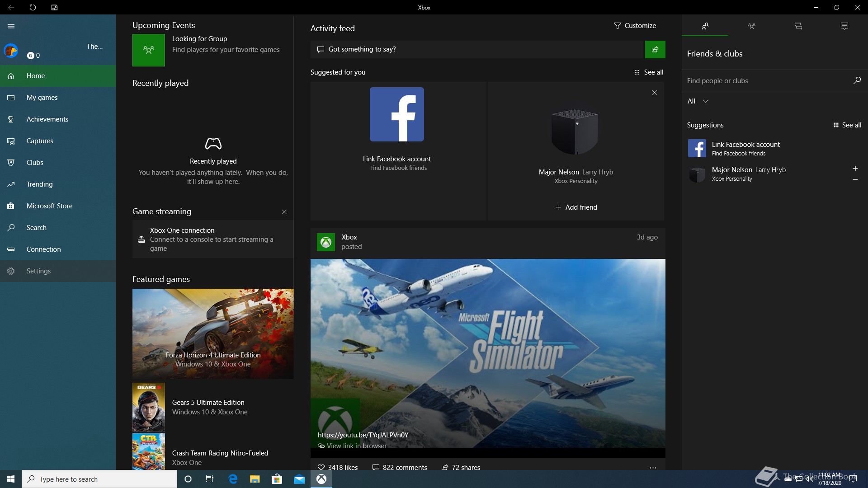
Task: Click the compact mode icon in title bar
Action: (x=54, y=7)
